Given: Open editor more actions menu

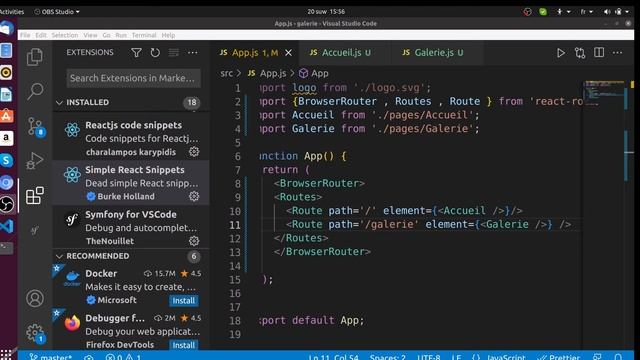Looking at the screenshot, I should [x=618, y=53].
